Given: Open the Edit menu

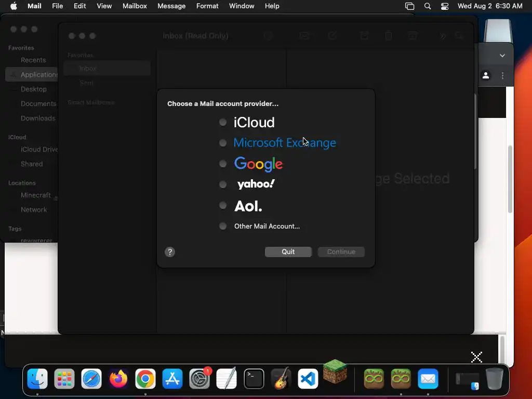Looking at the screenshot, I should coord(79,6).
